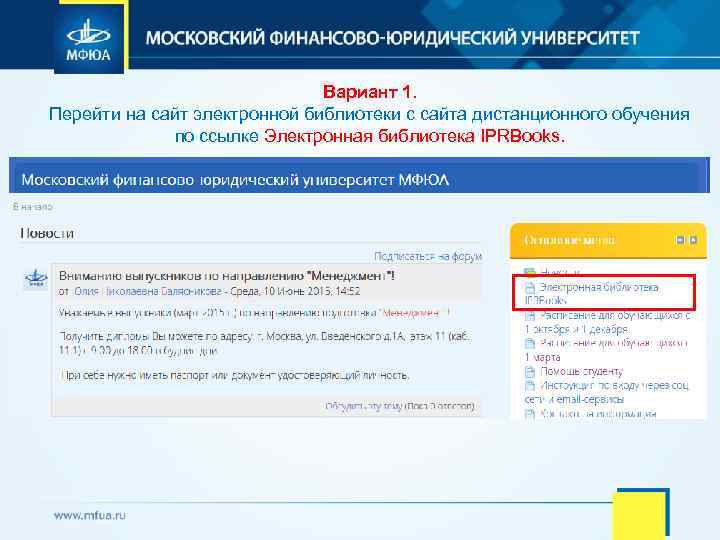The image size is (720, 540).
Task: Click the page icon beside Помощь студенту
Action: 530,371
